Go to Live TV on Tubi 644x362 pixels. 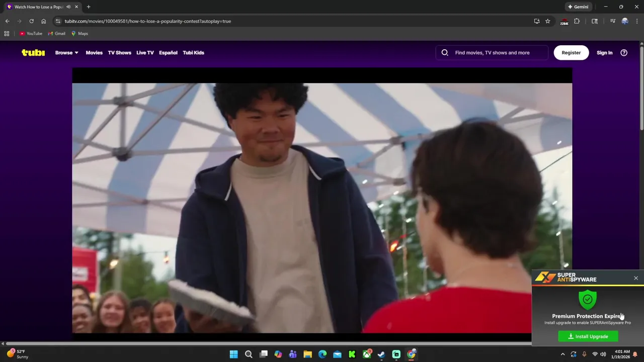[145, 53]
